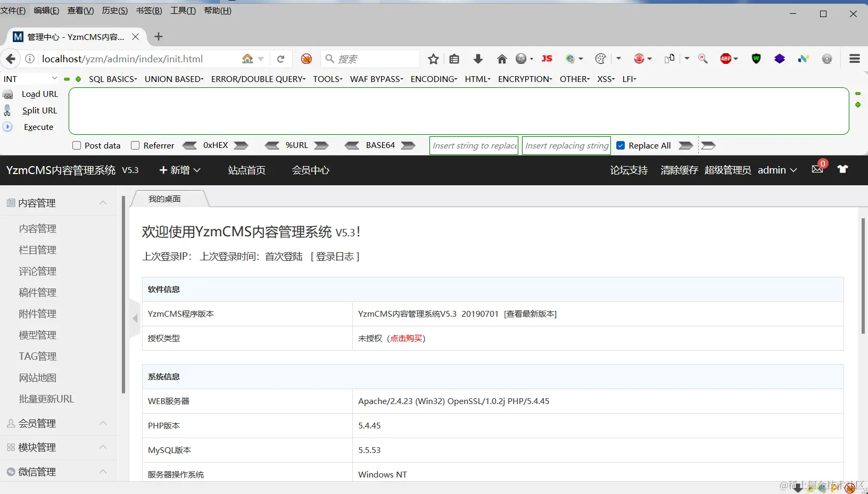Open a new browser tab
Screen dimensions: 868x494
[158, 37]
